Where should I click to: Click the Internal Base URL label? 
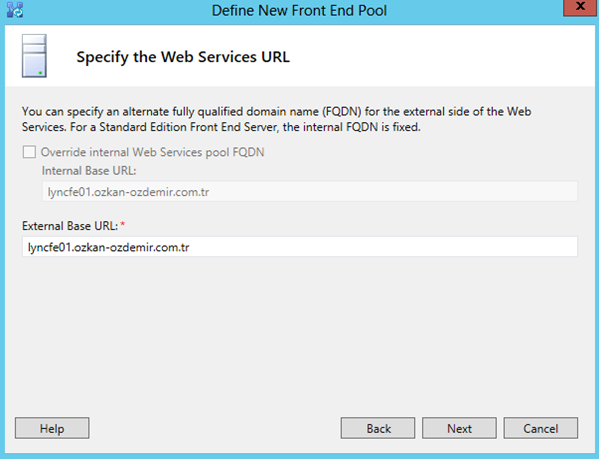click(x=89, y=171)
